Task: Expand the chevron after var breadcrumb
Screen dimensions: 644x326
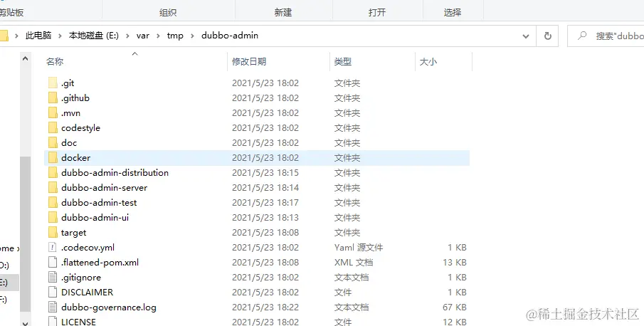Action: (x=158, y=36)
